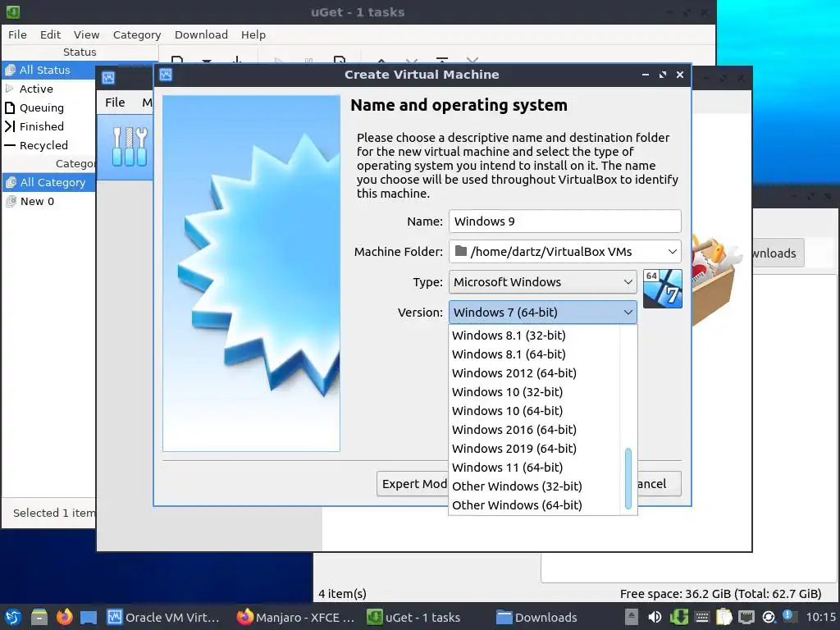Open uGet View menu
The width and height of the screenshot is (840, 630).
[86, 34]
